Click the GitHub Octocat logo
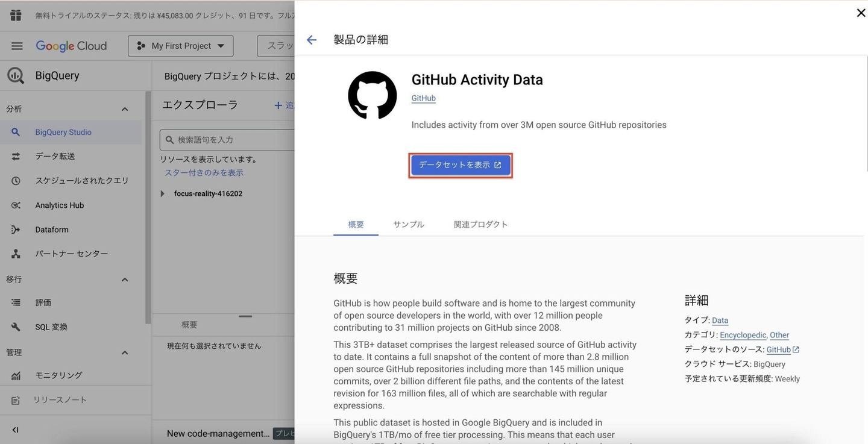This screenshot has width=868, height=444. pos(373,95)
